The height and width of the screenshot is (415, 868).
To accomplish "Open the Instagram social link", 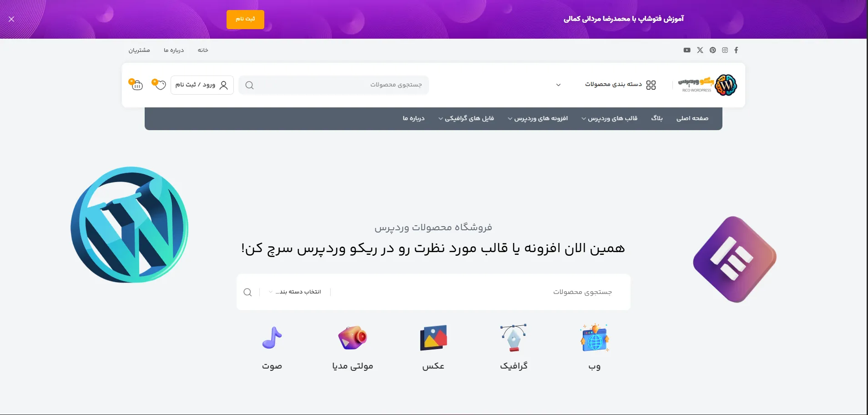I will pos(725,50).
